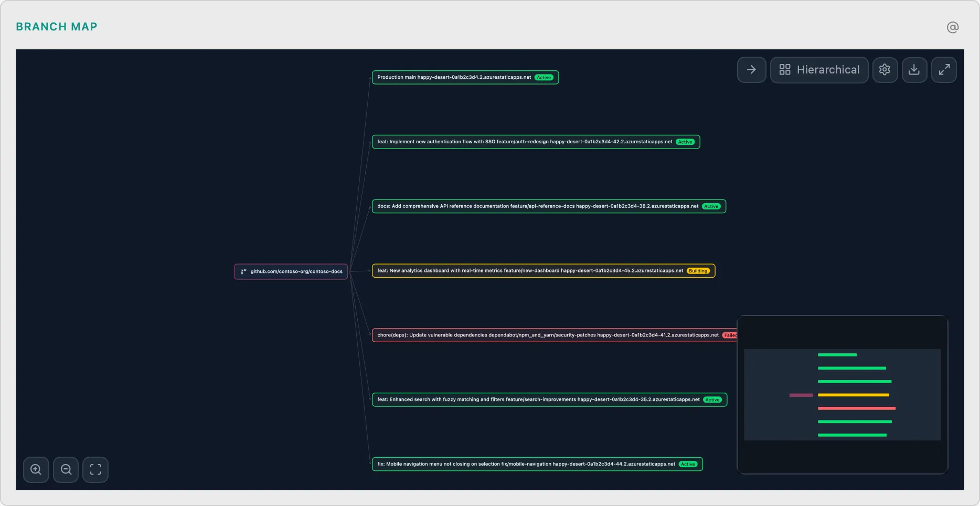This screenshot has height=506, width=980.
Task: Fit graph to view icon
Action: pyautogui.click(x=95, y=469)
